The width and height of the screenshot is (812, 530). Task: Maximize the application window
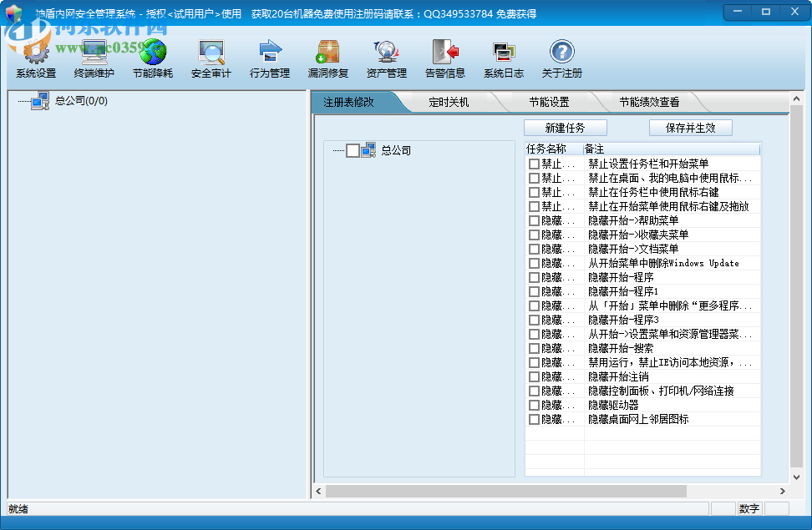pos(766,12)
